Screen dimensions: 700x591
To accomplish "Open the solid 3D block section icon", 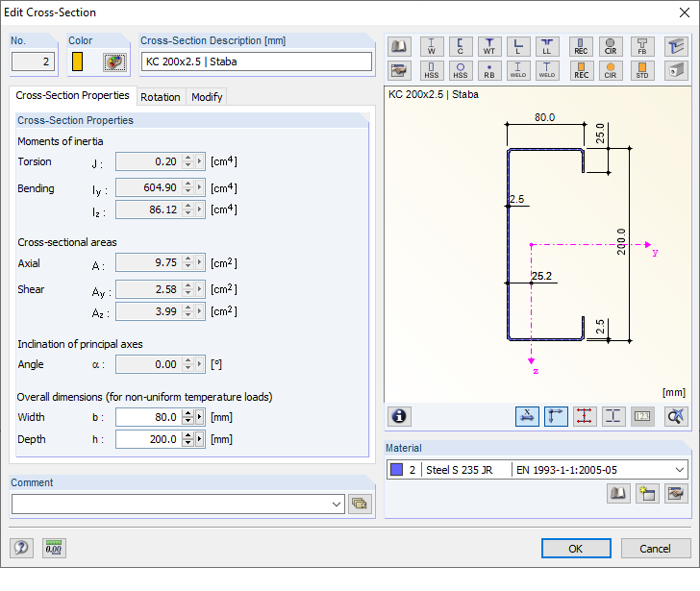I will click(x=676, y=70).
